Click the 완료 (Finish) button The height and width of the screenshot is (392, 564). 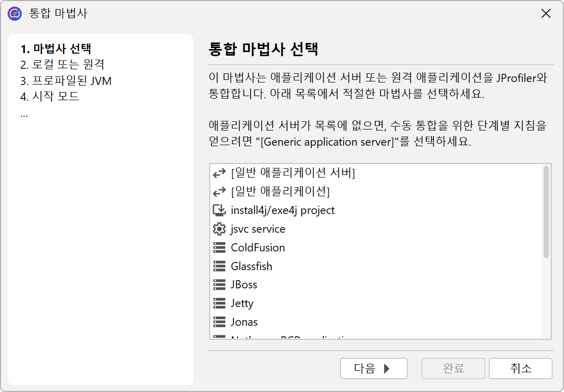click(453, 368)
